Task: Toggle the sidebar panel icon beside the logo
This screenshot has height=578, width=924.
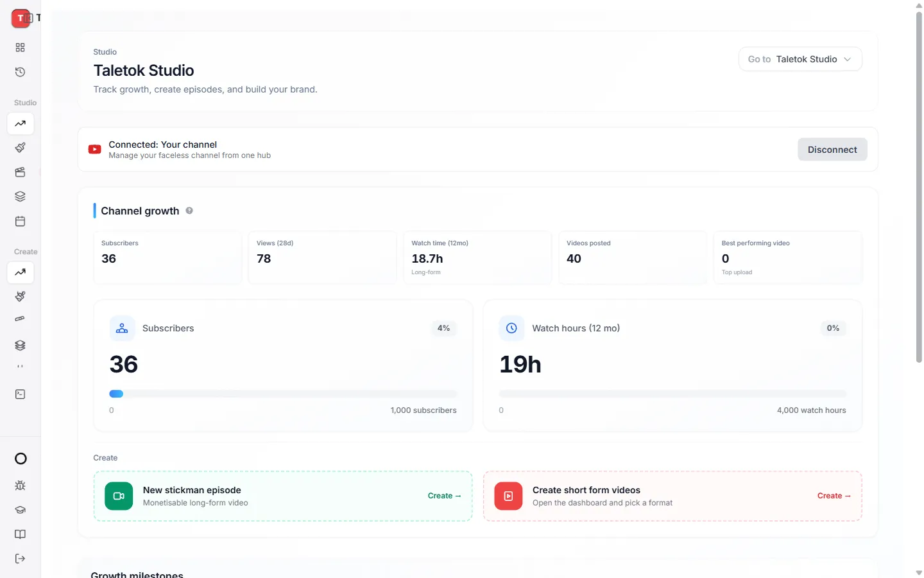Action: [28, 18]
